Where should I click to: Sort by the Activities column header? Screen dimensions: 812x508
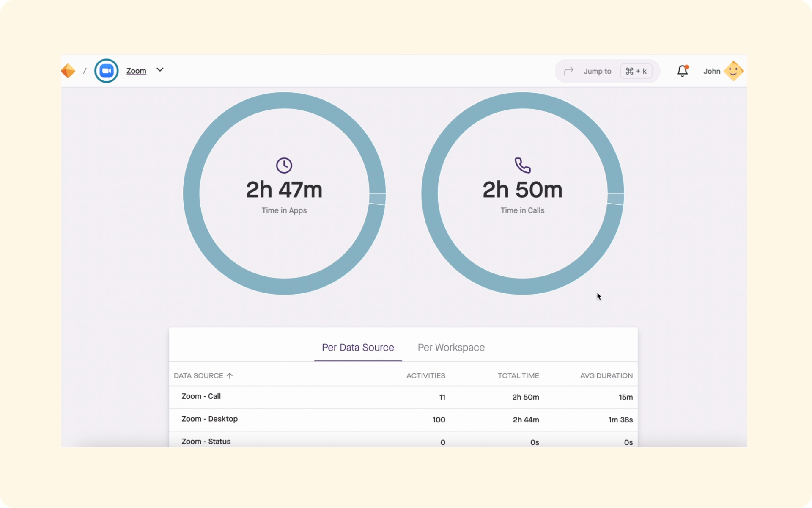pyautogui.click(x=425, y=375)
